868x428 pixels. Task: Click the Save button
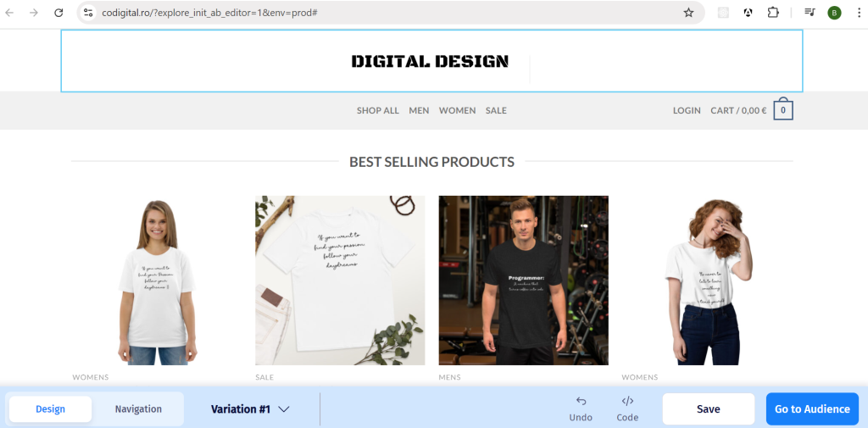click(708, 409)
